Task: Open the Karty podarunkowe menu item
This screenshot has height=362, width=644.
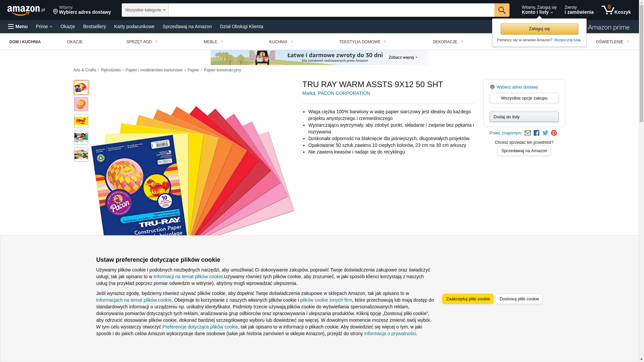Action: (x=134, y=26)
